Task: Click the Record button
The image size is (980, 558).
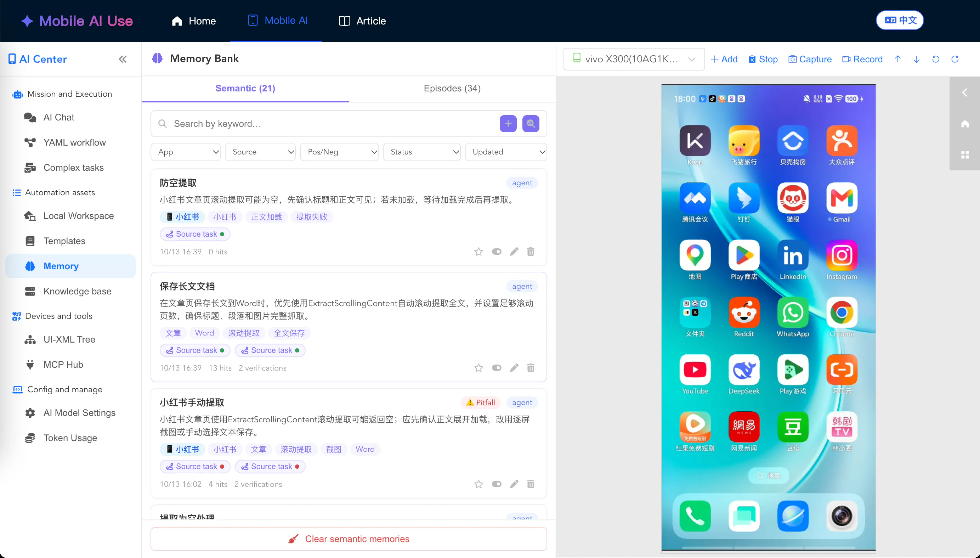Action: pyautogui.click(x=862, y=59)
